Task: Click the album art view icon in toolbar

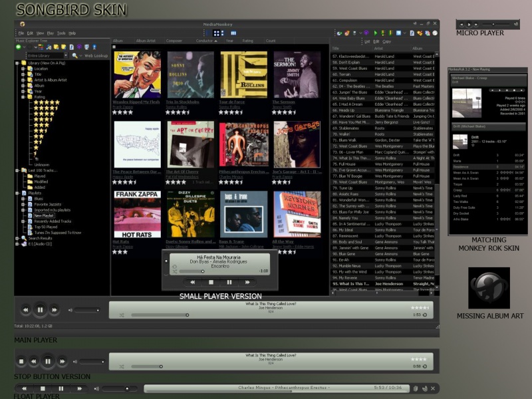Action: coord(217,33)
